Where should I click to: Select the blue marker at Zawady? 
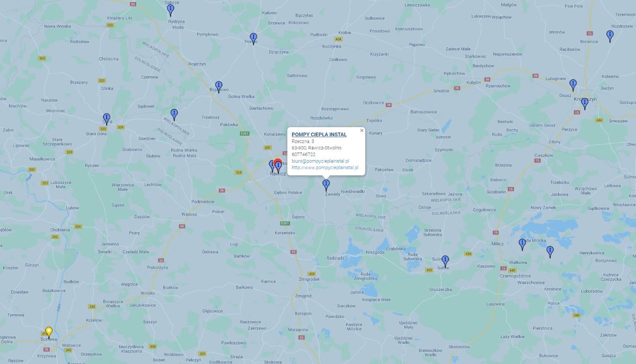pyautogui.click(x=326, y=185)
